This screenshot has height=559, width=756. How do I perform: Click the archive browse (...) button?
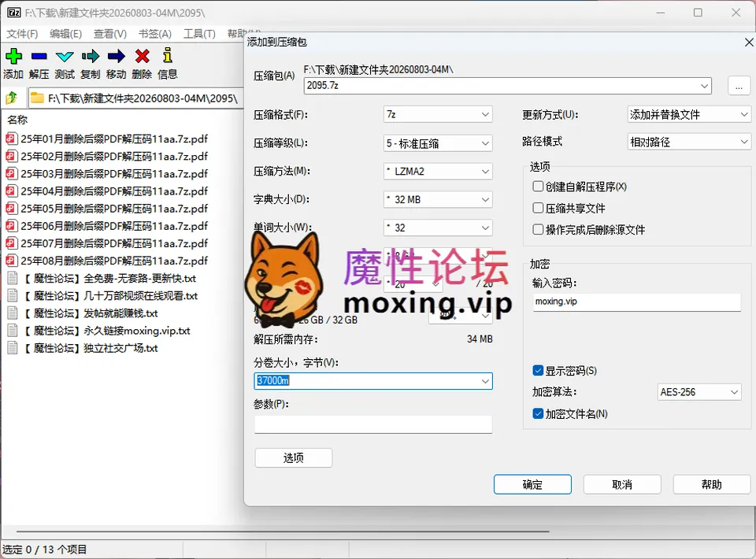(739, 86)
